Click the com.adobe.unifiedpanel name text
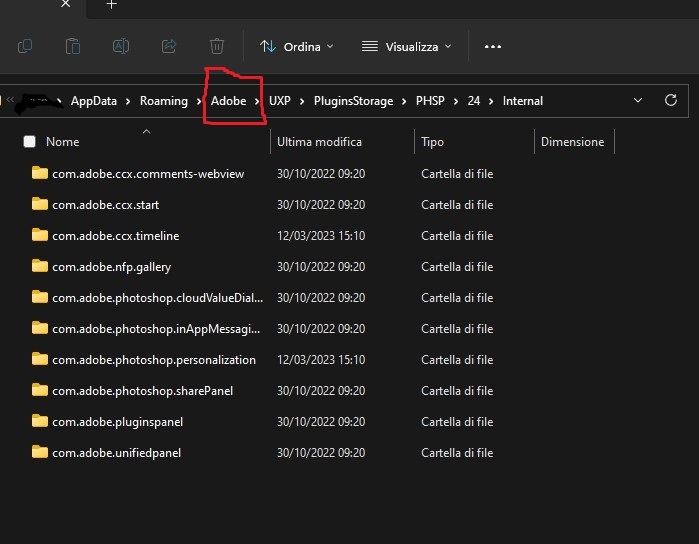 tap(117, 453)
